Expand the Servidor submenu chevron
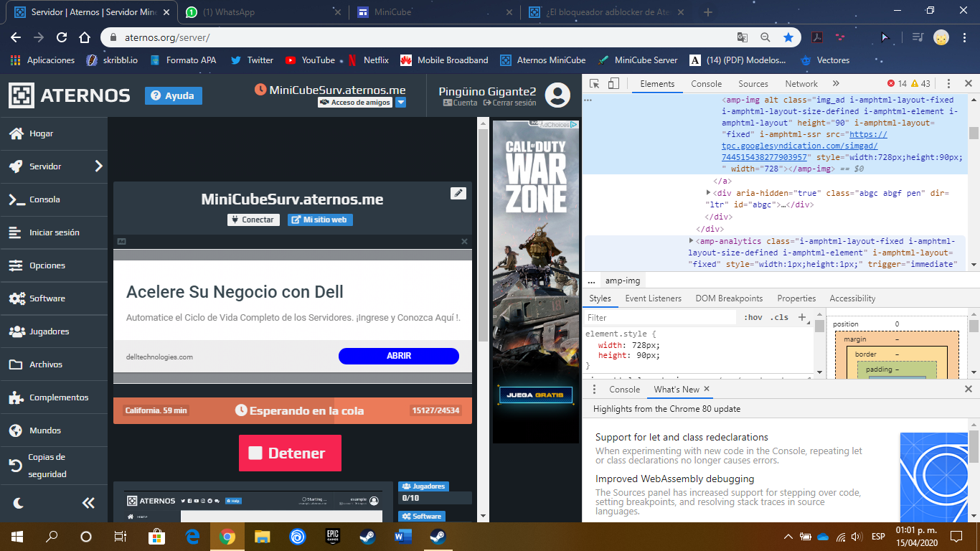 [x=99, y=166]
